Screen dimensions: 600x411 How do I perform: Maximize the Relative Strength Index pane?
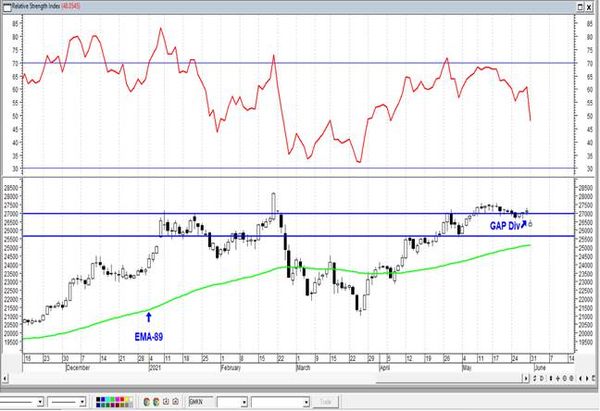[580, 7]
